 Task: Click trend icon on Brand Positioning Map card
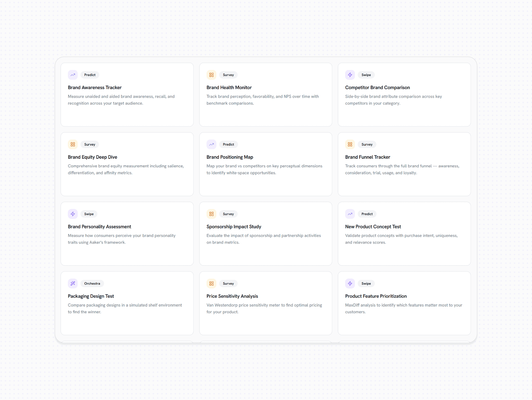(x=211, y=144)
